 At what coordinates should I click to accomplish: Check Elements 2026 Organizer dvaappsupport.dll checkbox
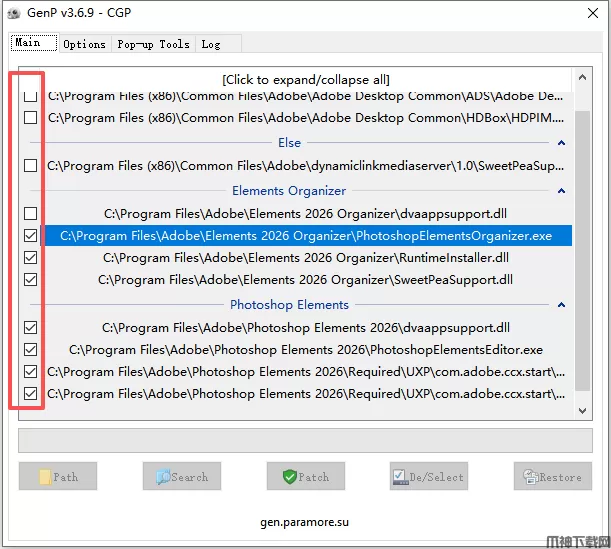pos(30,214)
